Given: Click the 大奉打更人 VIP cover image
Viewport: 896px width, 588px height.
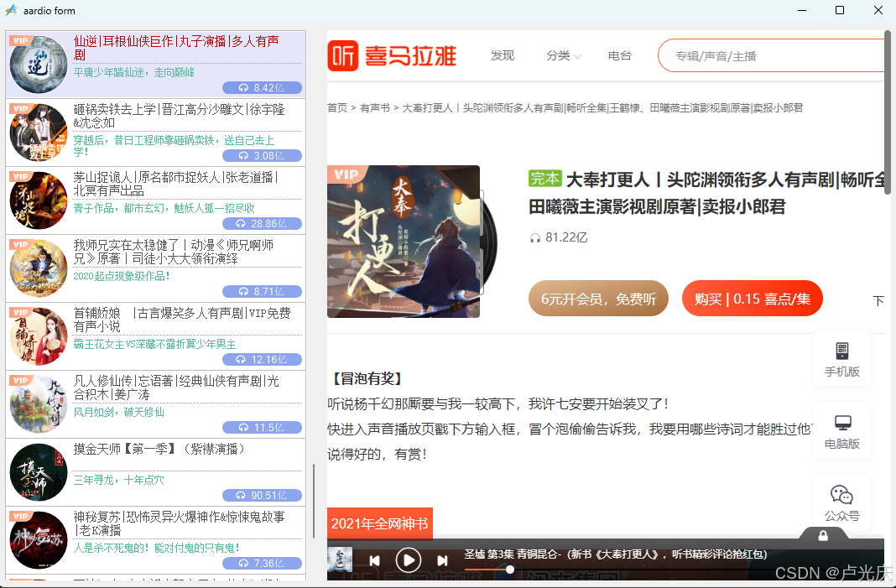Looking at the screenshot, I should coord(404,241).
